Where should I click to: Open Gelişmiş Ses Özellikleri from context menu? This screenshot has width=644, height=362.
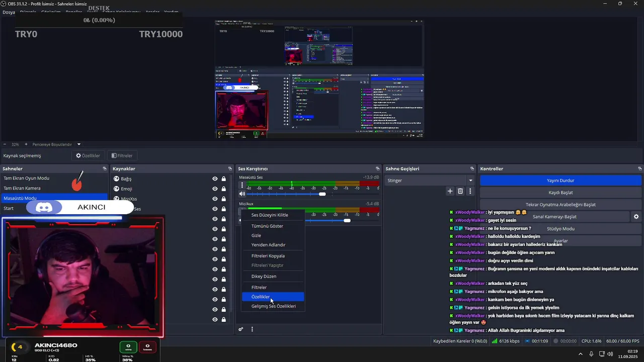pos(273,306)
